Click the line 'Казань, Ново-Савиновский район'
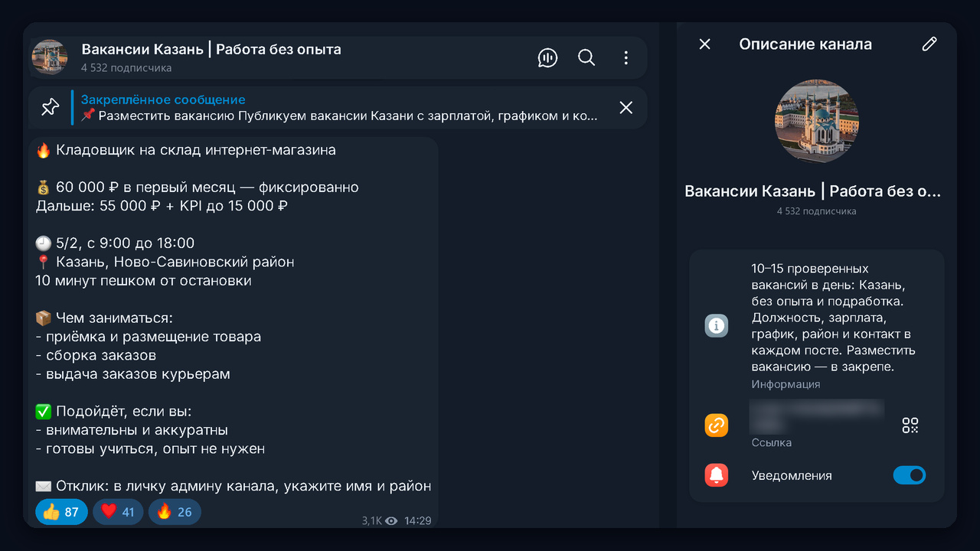The height and width of the screenshot is (551, 980). pyautogui.click(x=175, y=262)
